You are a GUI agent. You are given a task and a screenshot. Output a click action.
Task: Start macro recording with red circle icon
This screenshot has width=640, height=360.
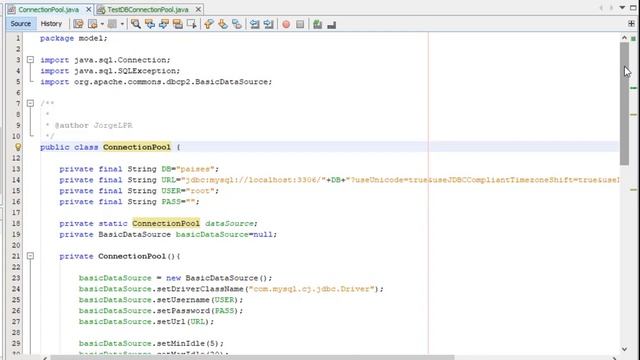click(x=286, y=24)
